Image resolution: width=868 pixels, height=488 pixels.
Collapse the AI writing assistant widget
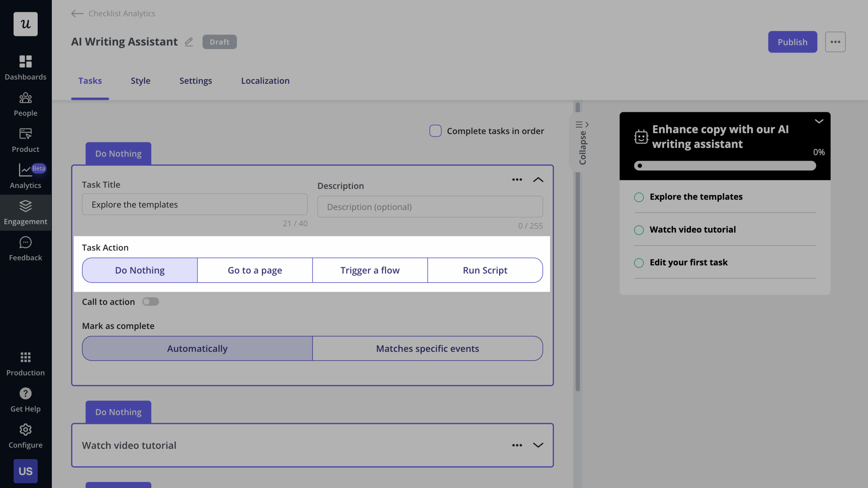[819, 121]
